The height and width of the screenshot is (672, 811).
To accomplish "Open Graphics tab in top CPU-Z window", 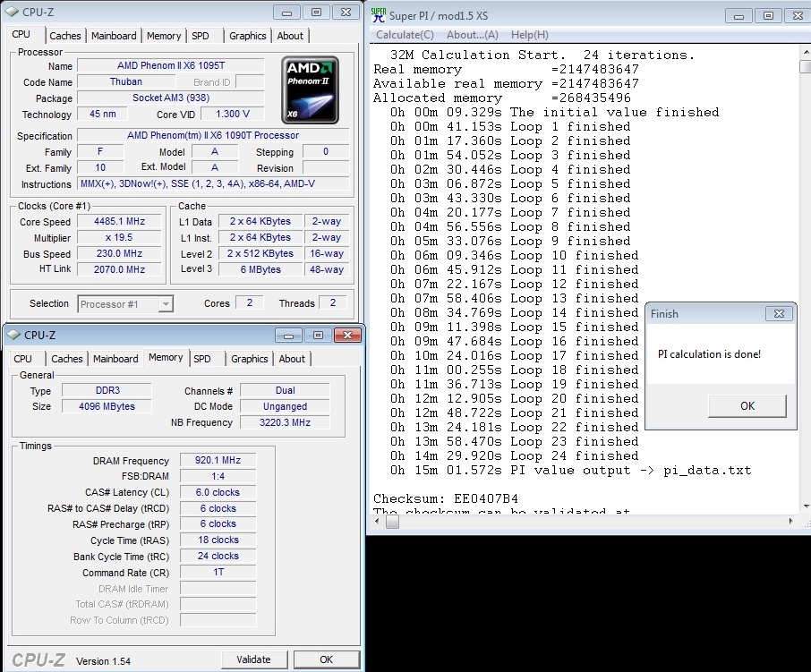I will [x=247, y=36].
